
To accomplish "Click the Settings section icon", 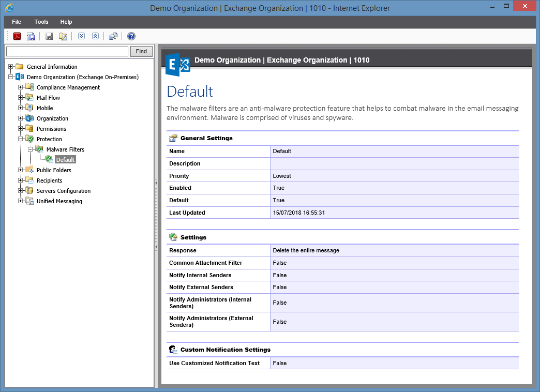I will [173, 237].
